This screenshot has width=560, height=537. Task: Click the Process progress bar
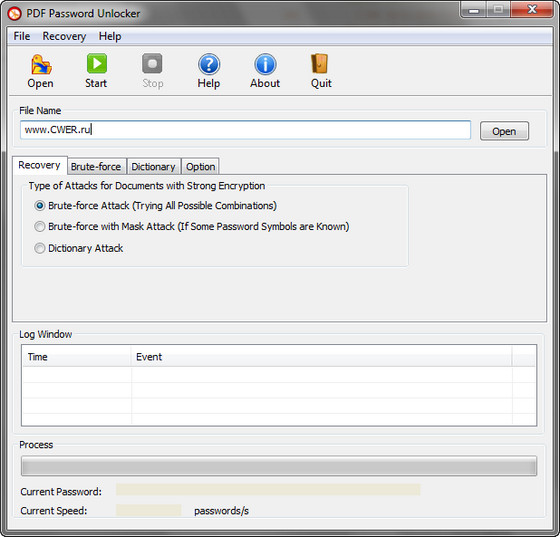tap(279, 466)
